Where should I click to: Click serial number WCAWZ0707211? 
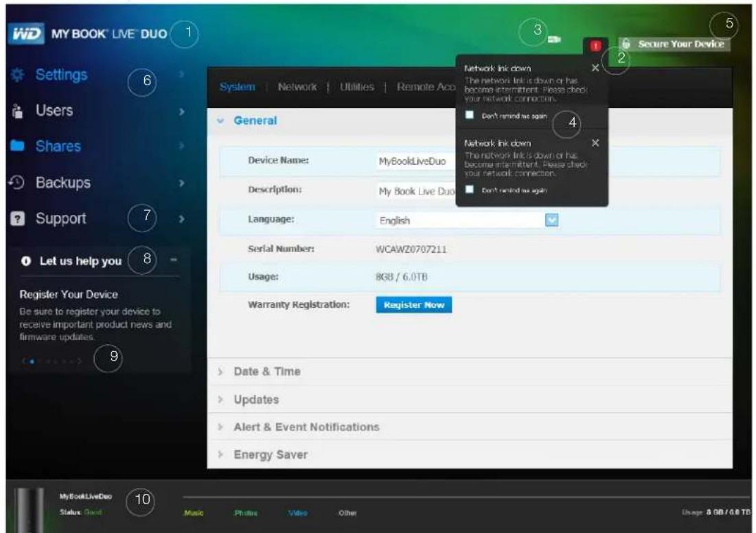[411, 249]
